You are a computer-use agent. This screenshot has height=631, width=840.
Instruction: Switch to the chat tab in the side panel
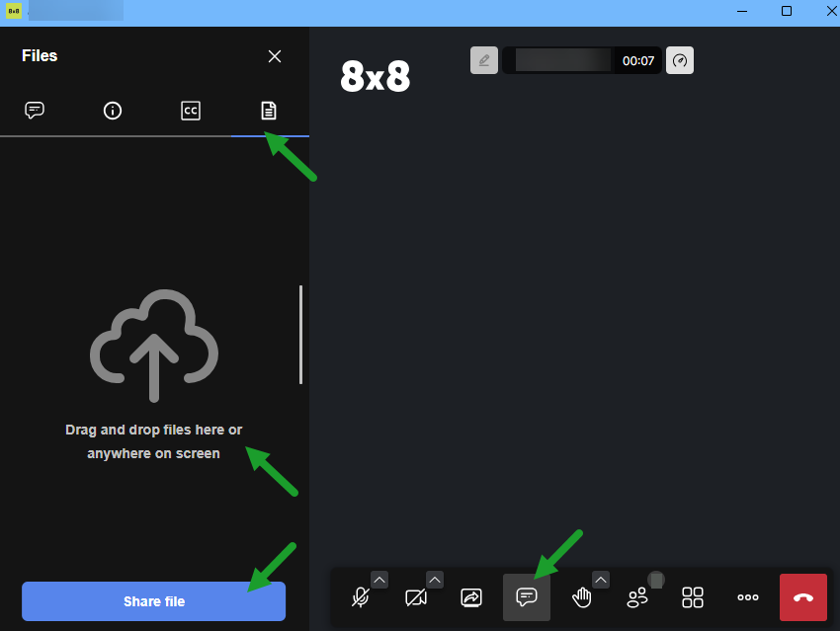point(35,111)
